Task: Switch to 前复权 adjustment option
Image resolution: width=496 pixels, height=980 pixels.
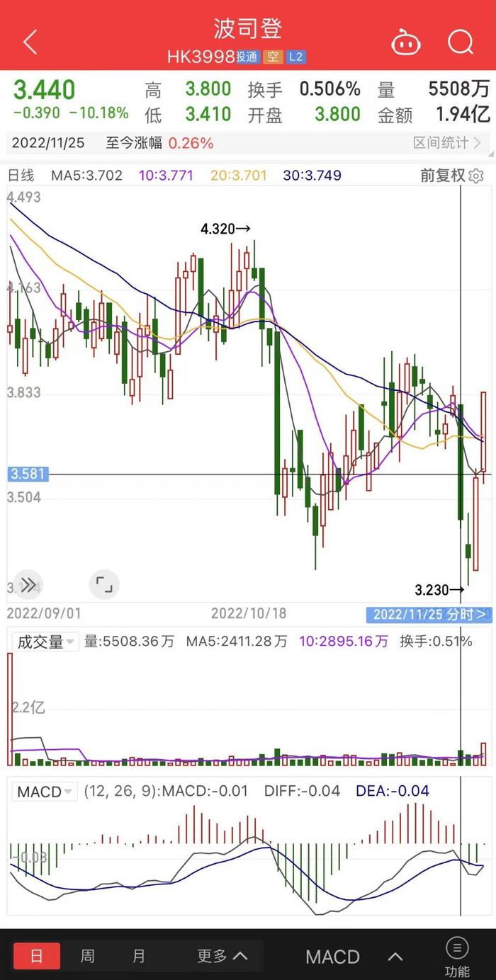Action: 442,176
